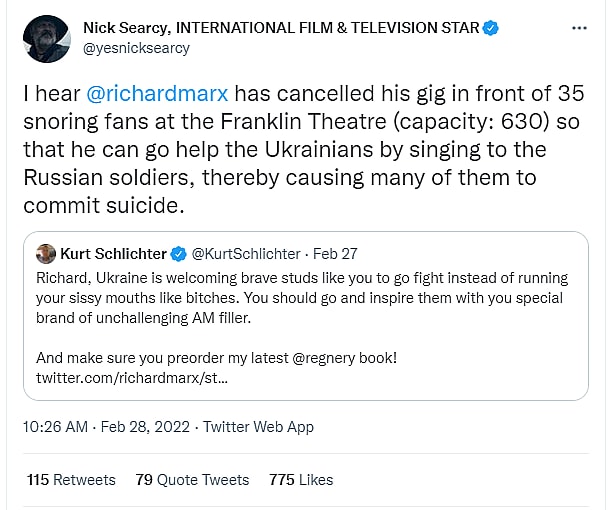The height and width of the screenshot is (510, 612).
Task: Click Kurt Schlichter's small avatar in the quoted tweet
Action: click(x=45, y=253)
